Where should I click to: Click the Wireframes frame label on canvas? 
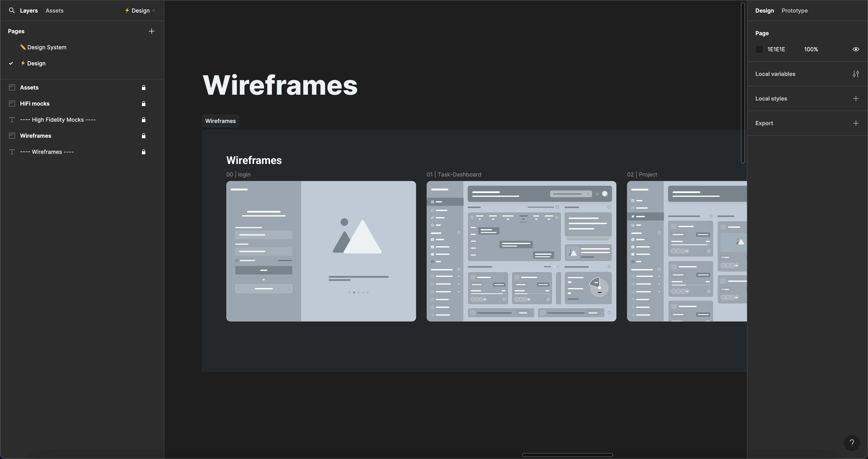tap(220, 121)
